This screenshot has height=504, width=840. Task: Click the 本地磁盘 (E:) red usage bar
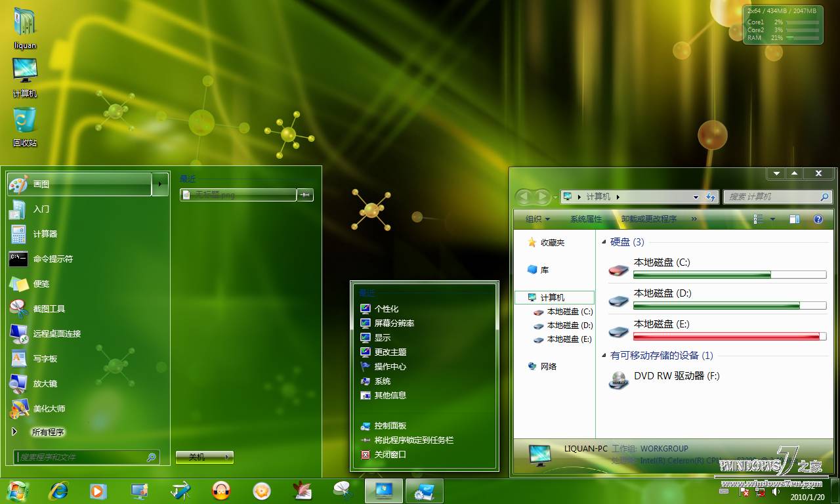[x=730, y=337]
